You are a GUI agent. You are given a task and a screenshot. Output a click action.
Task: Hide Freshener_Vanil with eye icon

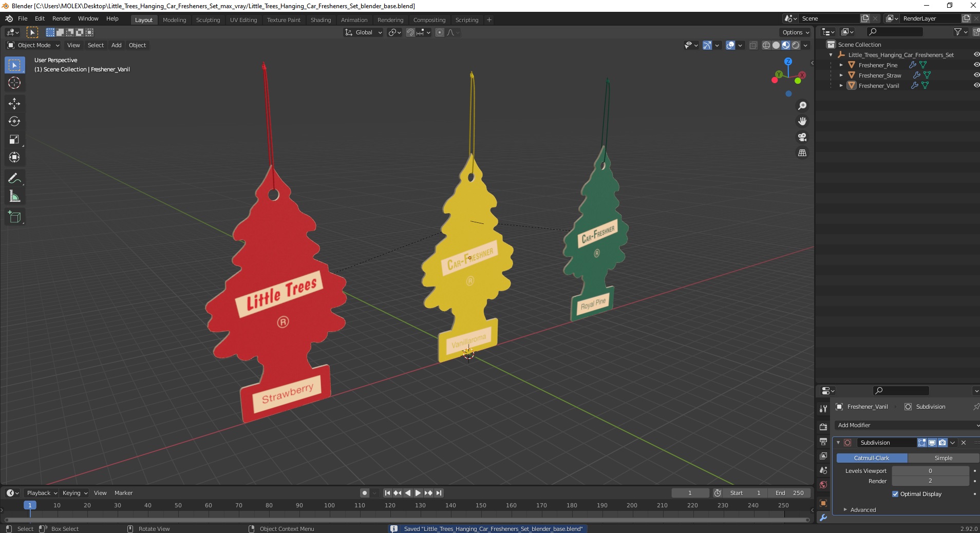point(976,86)
